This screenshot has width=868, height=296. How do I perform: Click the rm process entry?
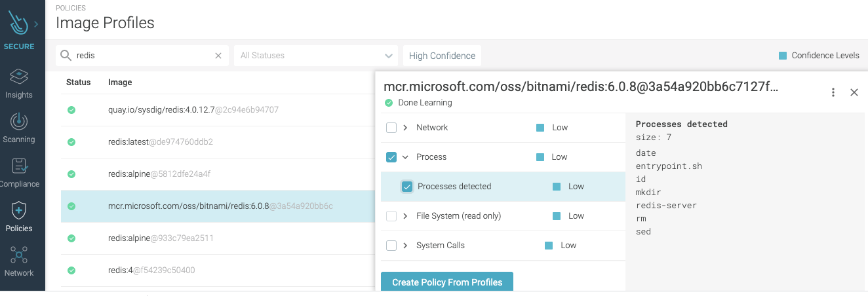pos(641,219)
